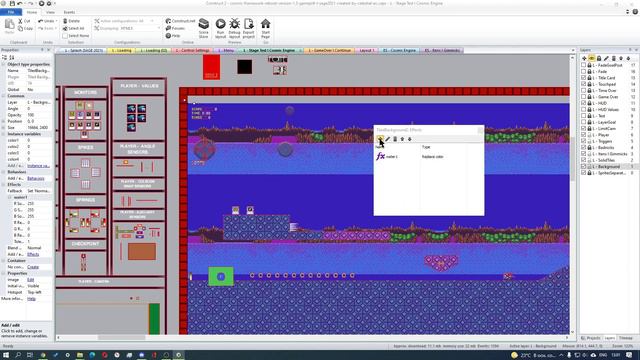Expand the Size property row
The image size is (640, 360).
point(4,127)
